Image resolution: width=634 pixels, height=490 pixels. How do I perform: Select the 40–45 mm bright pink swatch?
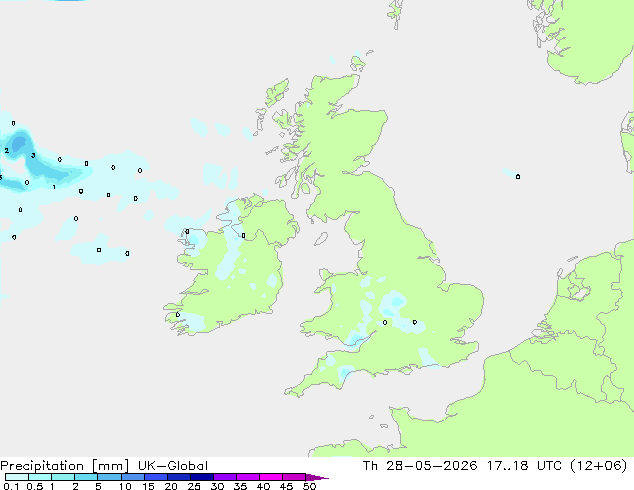271,477
